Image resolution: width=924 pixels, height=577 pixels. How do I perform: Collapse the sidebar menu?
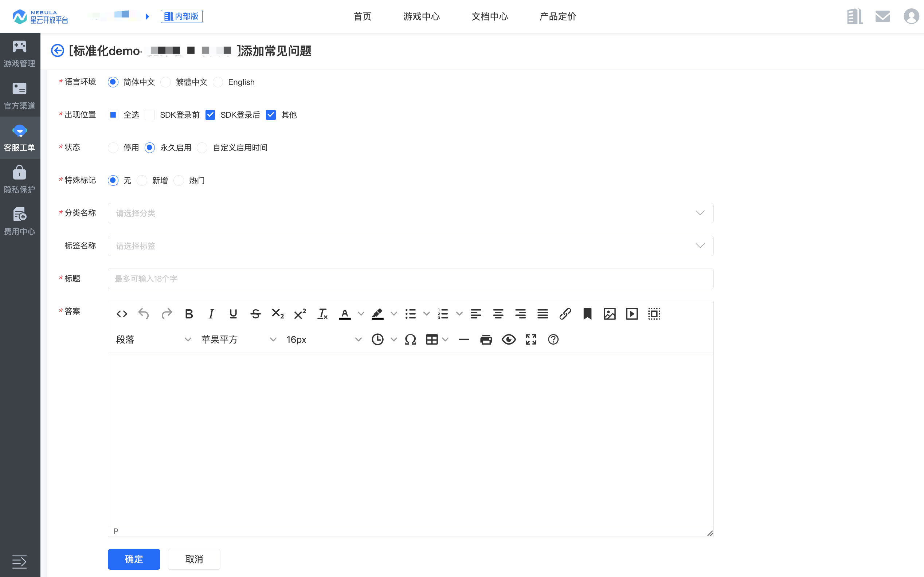point(19,562)
